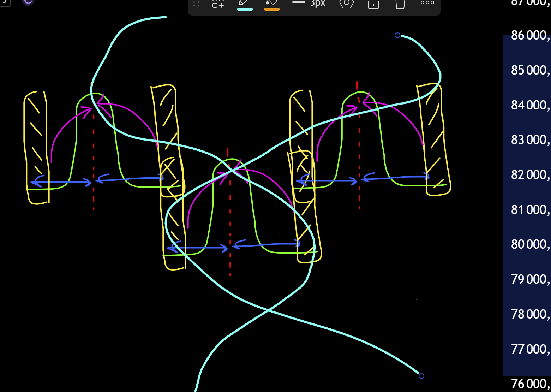Screen dimensions: 551x392
Task: Open the three-dot more options menu
Action: [x=427, y=3]
